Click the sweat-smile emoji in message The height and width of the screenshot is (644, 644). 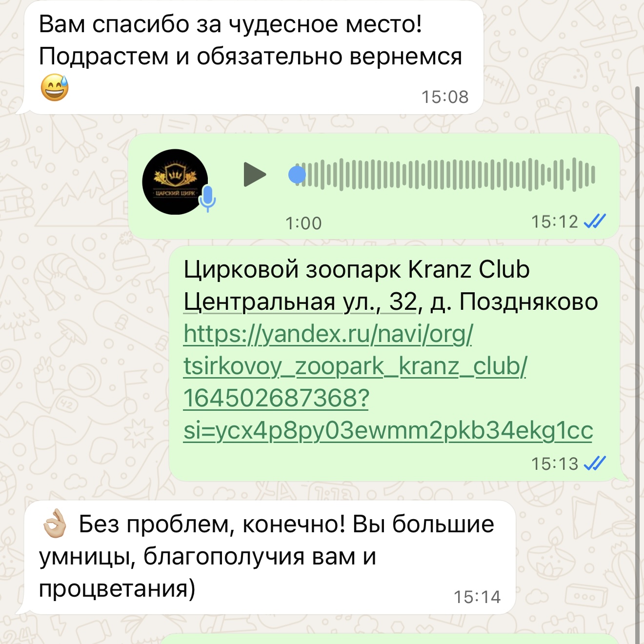pyautogui.click(x=55, y=88)
